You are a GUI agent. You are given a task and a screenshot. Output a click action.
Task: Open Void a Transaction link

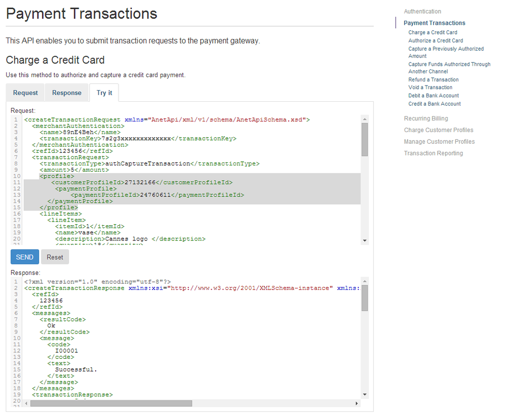point(430,88)
